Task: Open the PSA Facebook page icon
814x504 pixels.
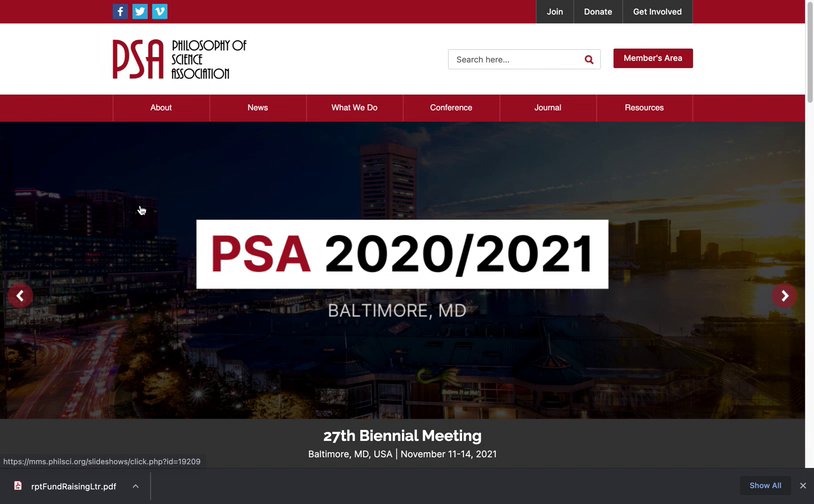Action: (120, 12)
